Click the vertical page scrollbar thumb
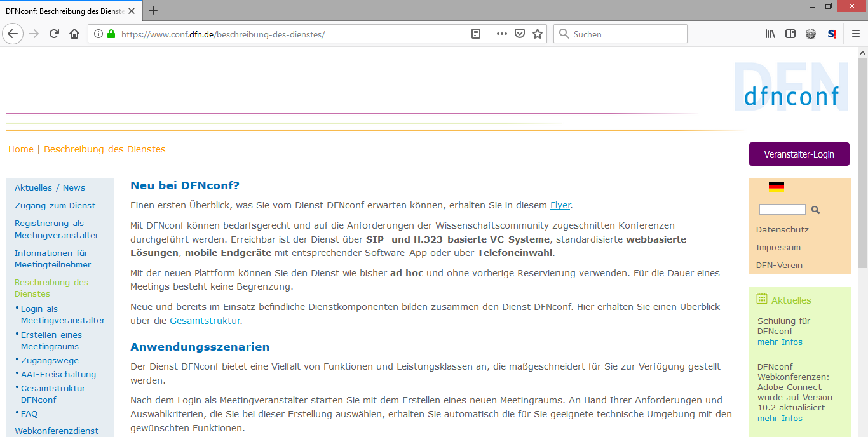Screen dimensions: 868x437 click(862, 162)
